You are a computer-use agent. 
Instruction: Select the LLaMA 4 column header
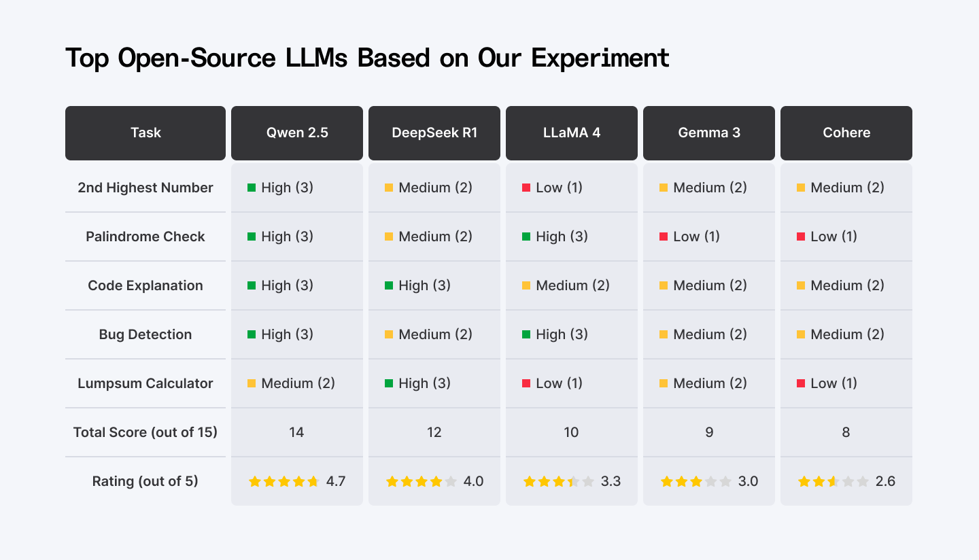tap(572, 133)
